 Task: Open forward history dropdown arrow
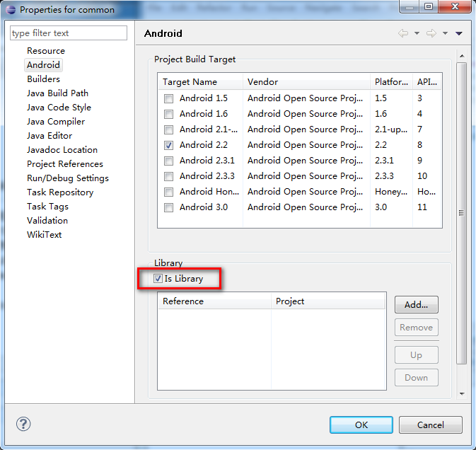(x=445, y=33)
